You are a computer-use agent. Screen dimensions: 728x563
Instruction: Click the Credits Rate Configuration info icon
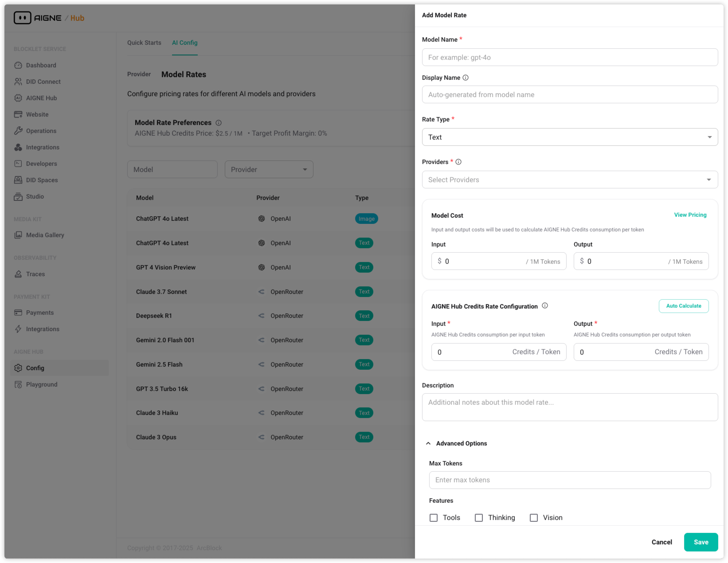[545, 305]
